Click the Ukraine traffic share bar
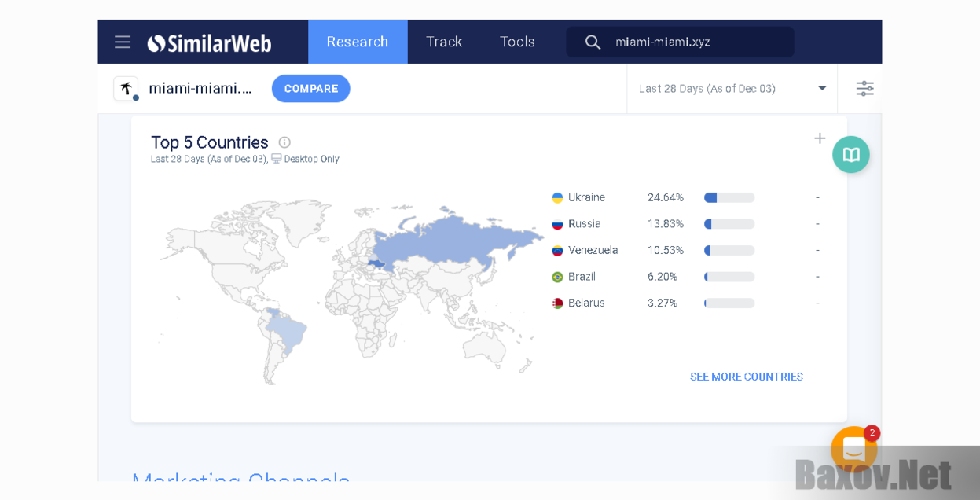 tap(729, 197)
